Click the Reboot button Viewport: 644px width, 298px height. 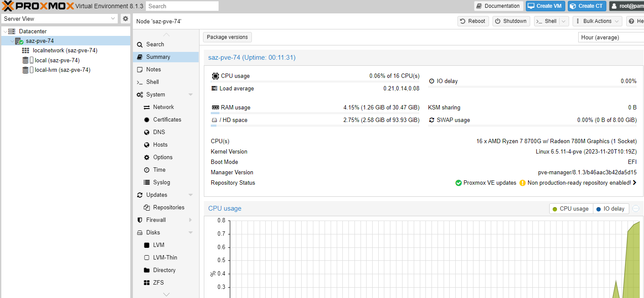[473, 21]
